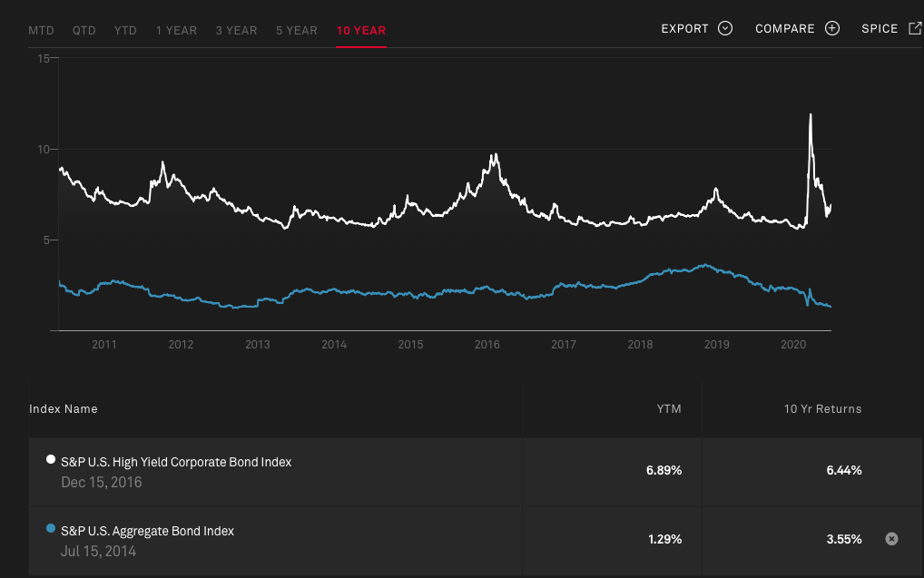Open S&P U.S. Aggregate Bond Index link
Screen dimensions: 924x578
click(x=147, y=531)
